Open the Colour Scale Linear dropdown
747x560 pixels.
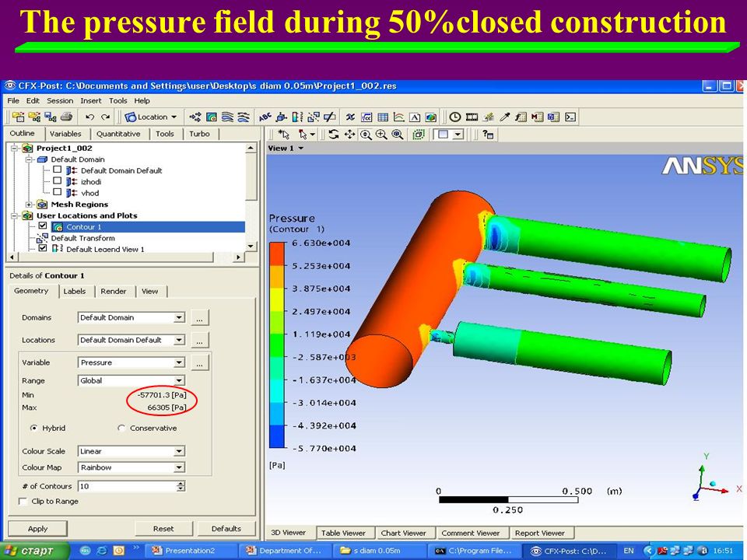pyautogui.click(x=132, y=451)
